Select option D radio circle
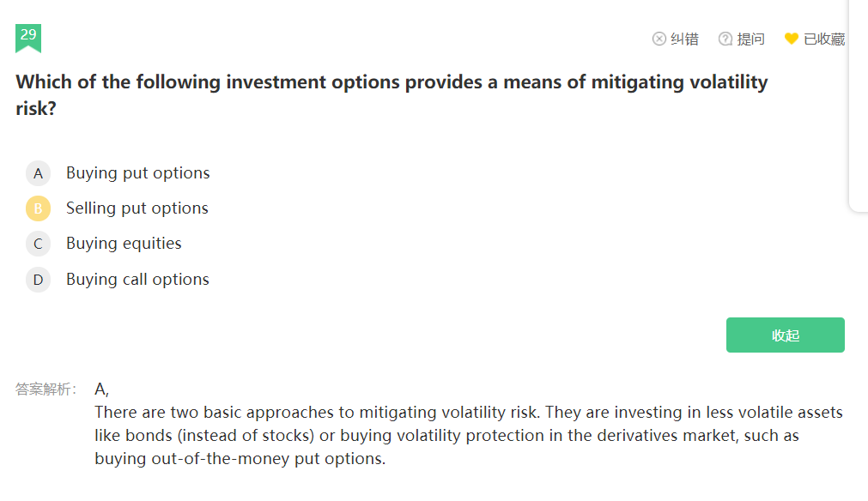The image size is (868, 501). 38,280
